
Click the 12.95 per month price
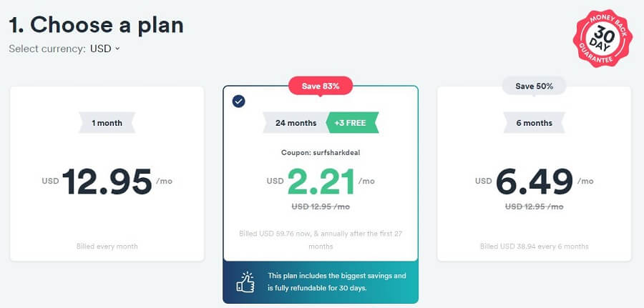click(107, 181)
